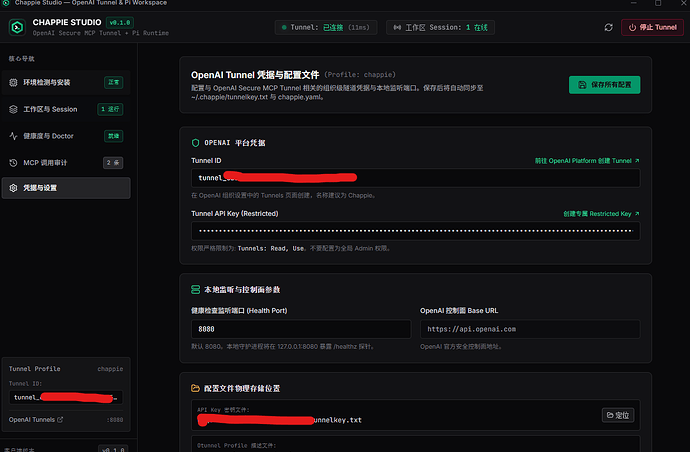Screen dimensions: 690x452
Task: Click the sidebar Tunnel ID value box
Action: click(x=66, y=397)
